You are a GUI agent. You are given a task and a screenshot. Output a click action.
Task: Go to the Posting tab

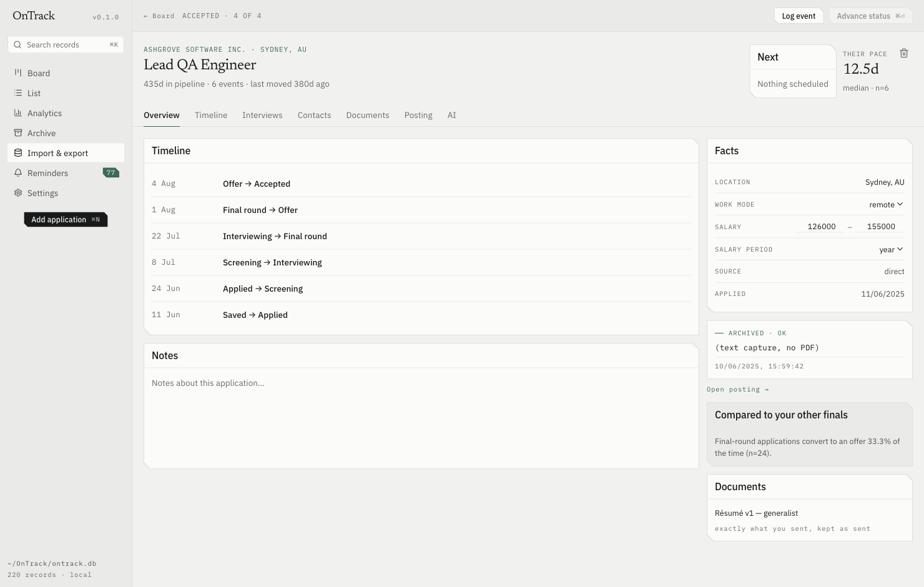coord(418,116)
